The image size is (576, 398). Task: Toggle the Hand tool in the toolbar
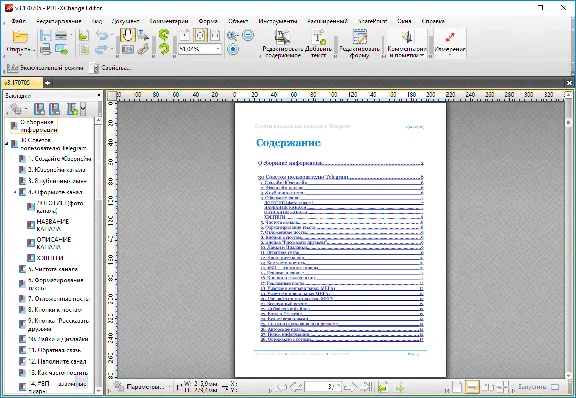[127, 35]
